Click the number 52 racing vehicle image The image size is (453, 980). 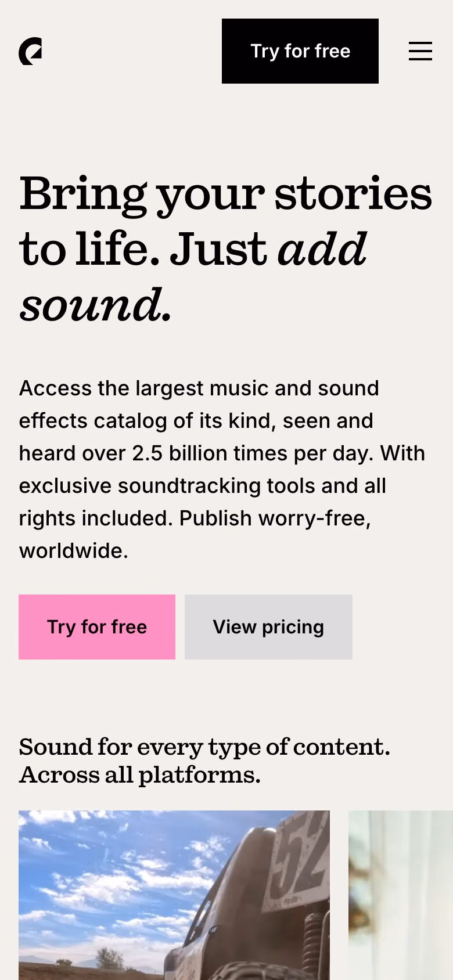174,894
